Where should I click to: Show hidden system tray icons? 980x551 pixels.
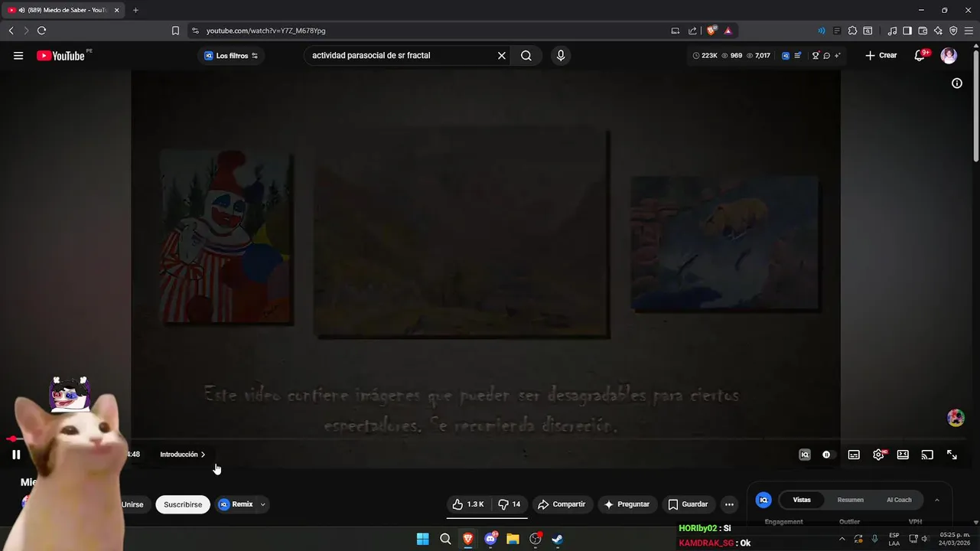842,539
